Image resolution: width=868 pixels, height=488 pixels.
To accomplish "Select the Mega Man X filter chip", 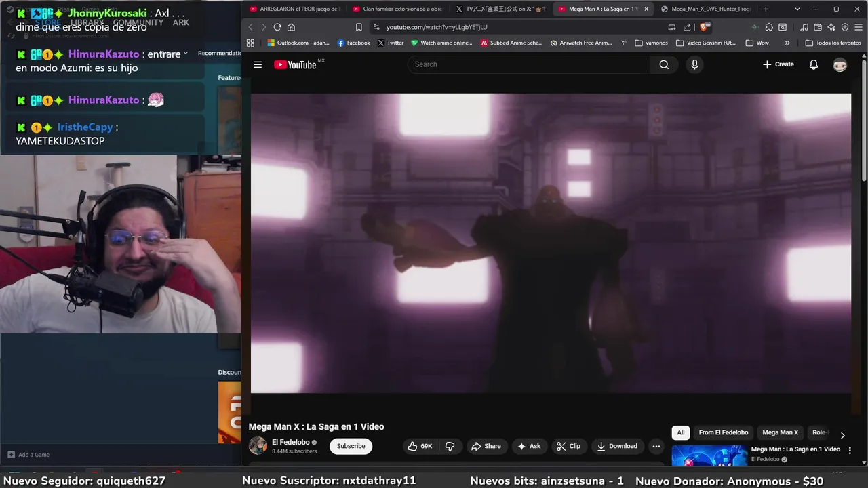I will pos(780,432).
